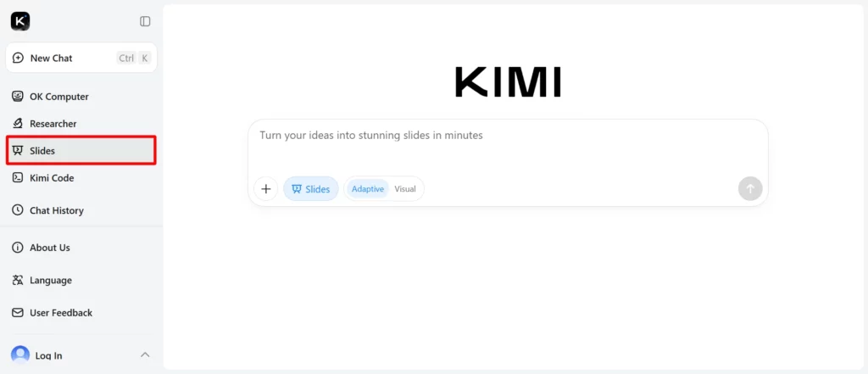This screenshot has width=868, height=374.
Task: Select Visual mode
Action: (405, 189)
